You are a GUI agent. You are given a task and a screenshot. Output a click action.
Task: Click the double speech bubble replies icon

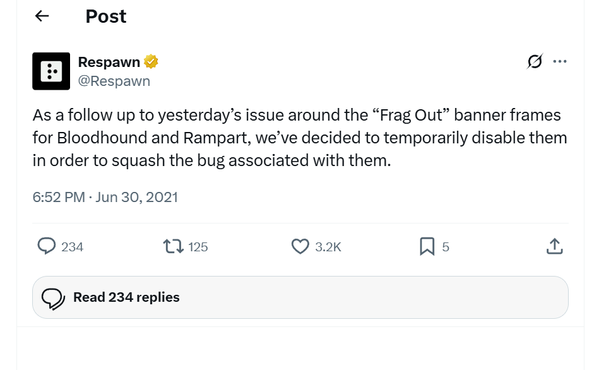pyautogui.click(x=53, y=298)
